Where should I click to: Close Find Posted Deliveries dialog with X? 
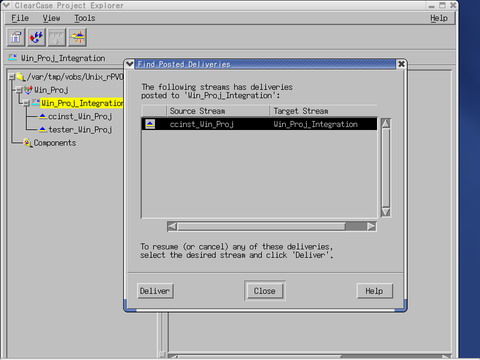pos(401,64)
